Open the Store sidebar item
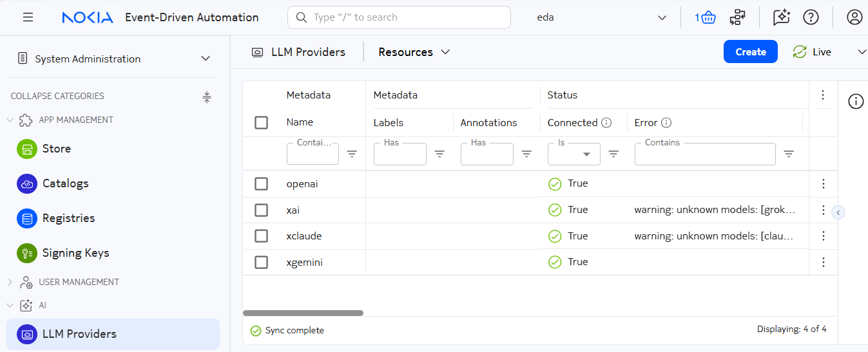The width and height of the screenshot is (868, 352). (113, 149)
